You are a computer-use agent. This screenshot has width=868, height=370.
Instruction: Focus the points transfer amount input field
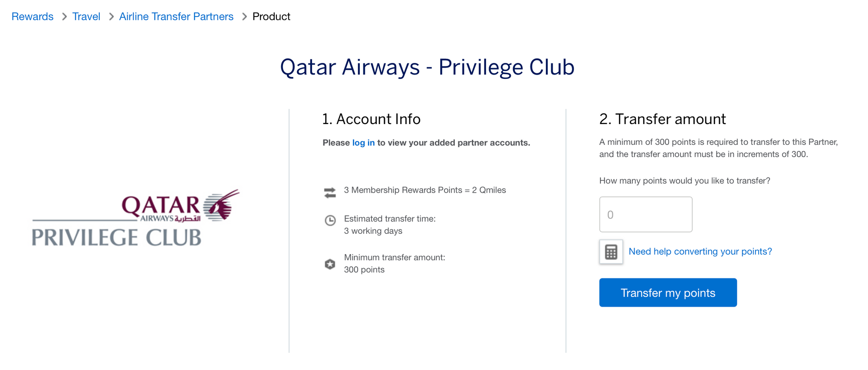[x=645, y=215]
